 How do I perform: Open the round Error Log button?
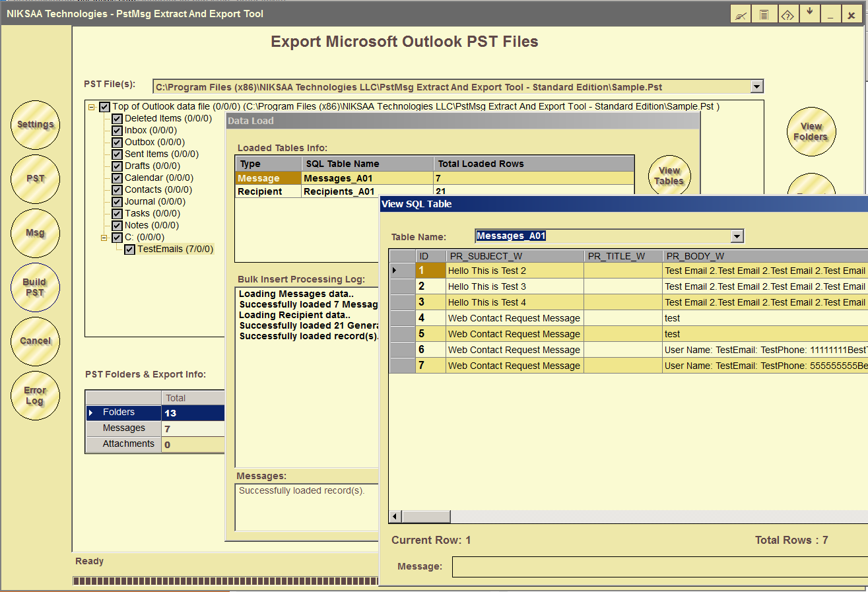[36, 395]
